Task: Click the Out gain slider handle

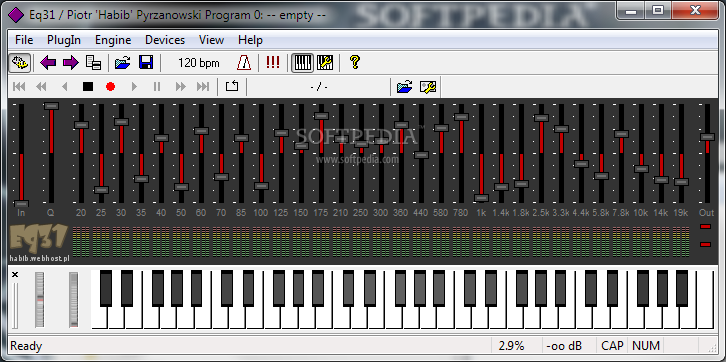Action: coord(707,137)
